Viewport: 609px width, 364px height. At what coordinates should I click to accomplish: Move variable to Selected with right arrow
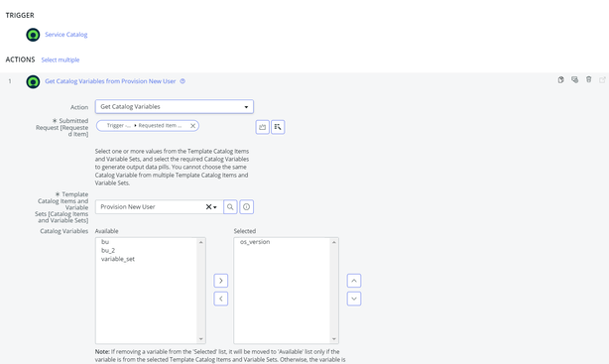[x=221, y=281]
